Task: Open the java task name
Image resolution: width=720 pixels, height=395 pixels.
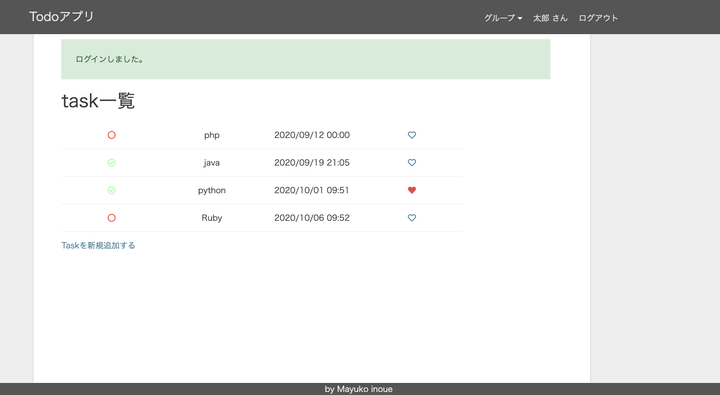Action: (x=211, y=163)
